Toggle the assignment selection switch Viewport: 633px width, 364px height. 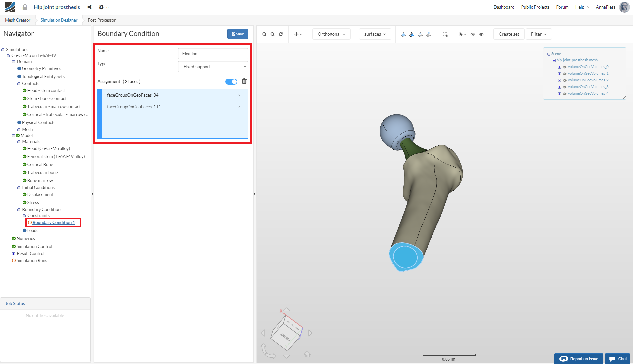pos(231,82)
